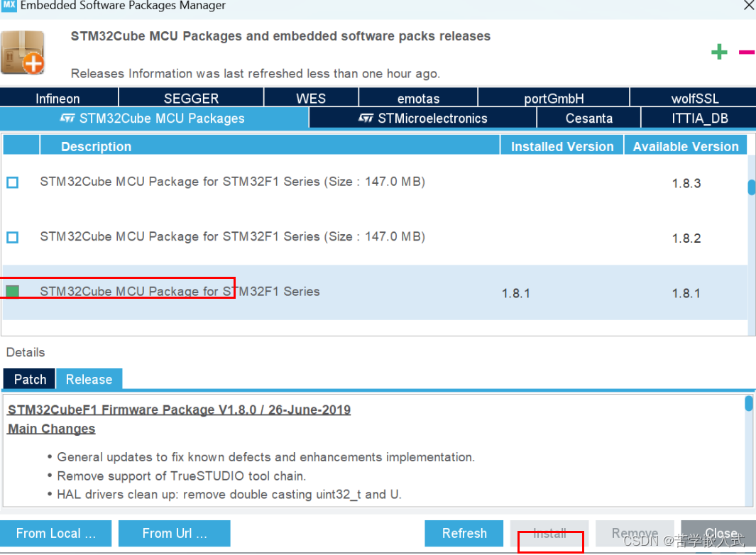Image resolution: width=756 pixels, height=555 pixels.
Task: Click the Available Version column header
Action: (686, 146)
